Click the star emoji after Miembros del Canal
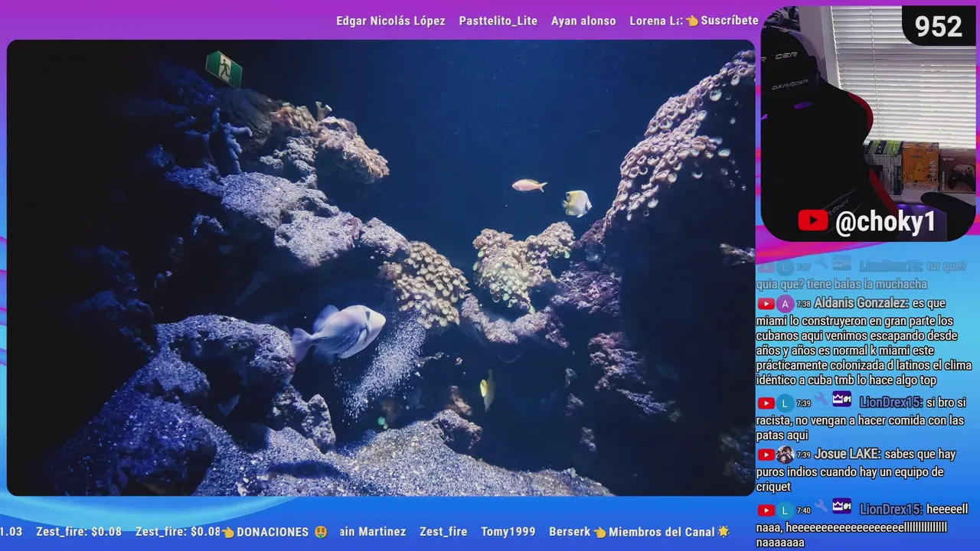The height and width of the screenshot is (551, 980). coord(724,531)
